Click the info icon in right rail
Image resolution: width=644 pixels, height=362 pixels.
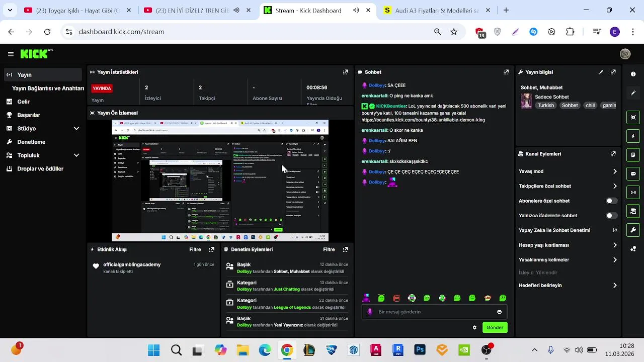pyautogui.click(x=633, y=74)
